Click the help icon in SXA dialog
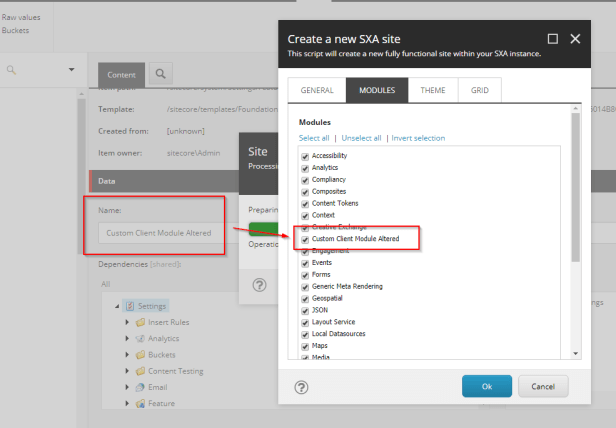 point(301,387)
